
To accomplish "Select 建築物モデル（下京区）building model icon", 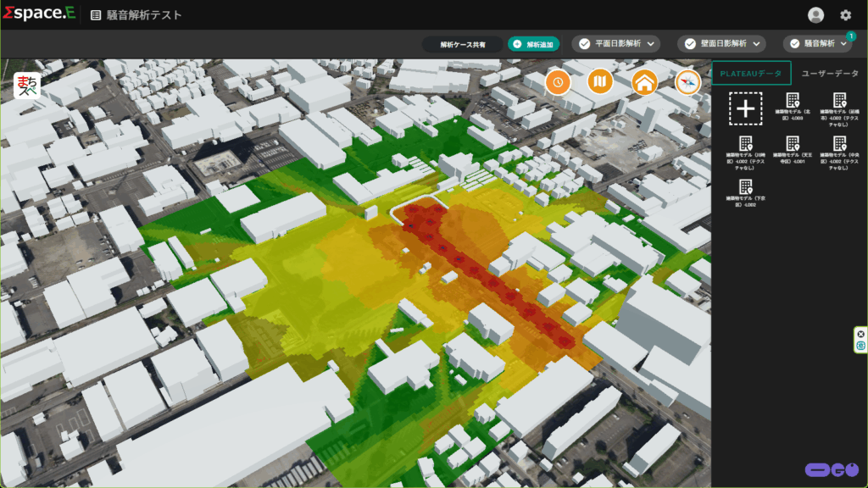I will coord(745,187).
